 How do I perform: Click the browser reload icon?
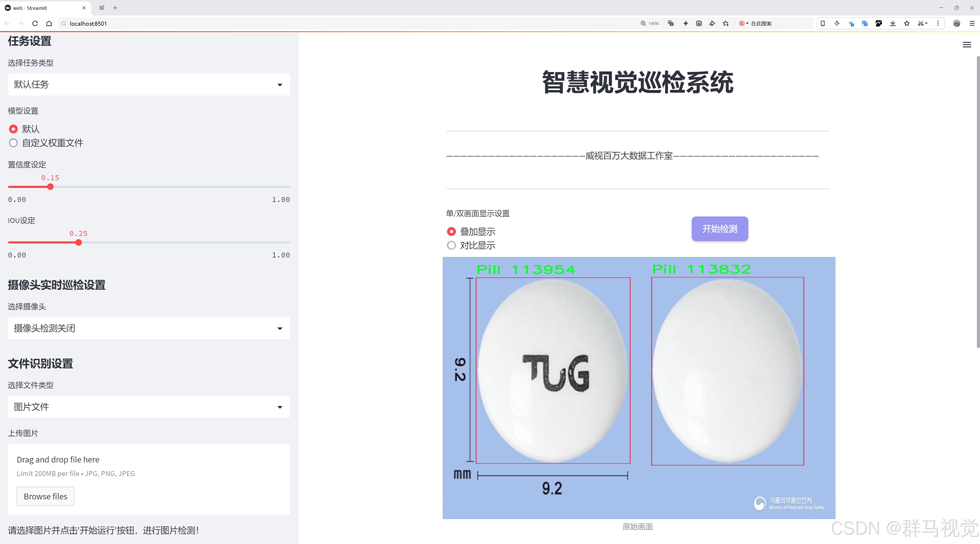click(x=35, y=24)
